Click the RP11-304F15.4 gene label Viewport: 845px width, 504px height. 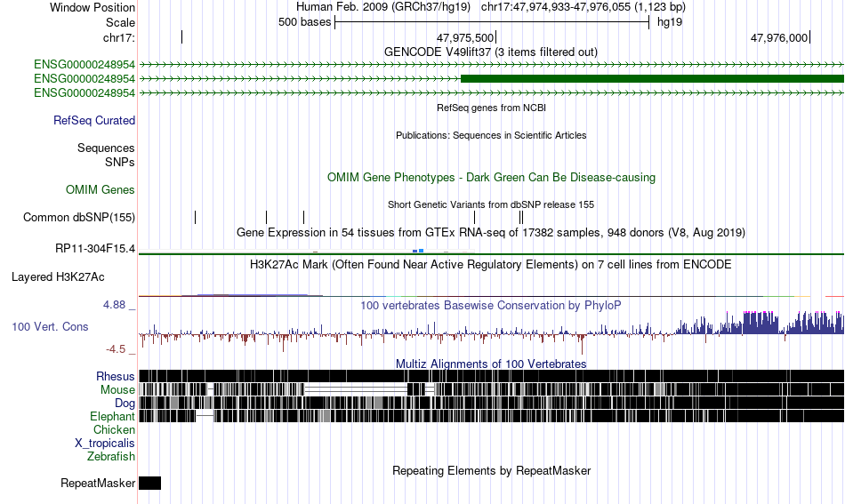coord(95,249)
